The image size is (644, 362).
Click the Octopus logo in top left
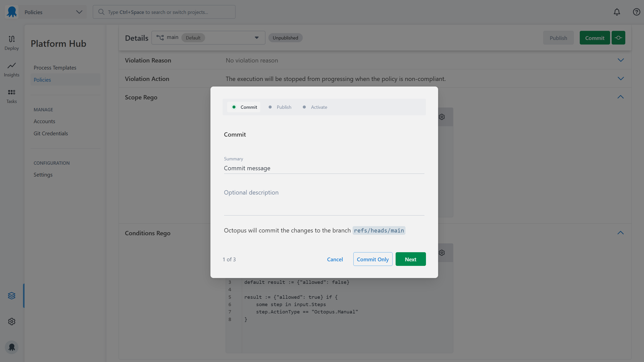[x=11, y=12]
